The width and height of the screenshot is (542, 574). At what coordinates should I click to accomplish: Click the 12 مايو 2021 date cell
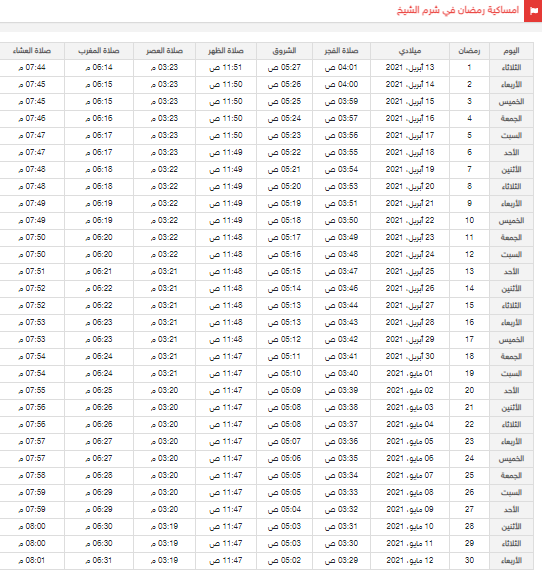[x=410, y=560]
